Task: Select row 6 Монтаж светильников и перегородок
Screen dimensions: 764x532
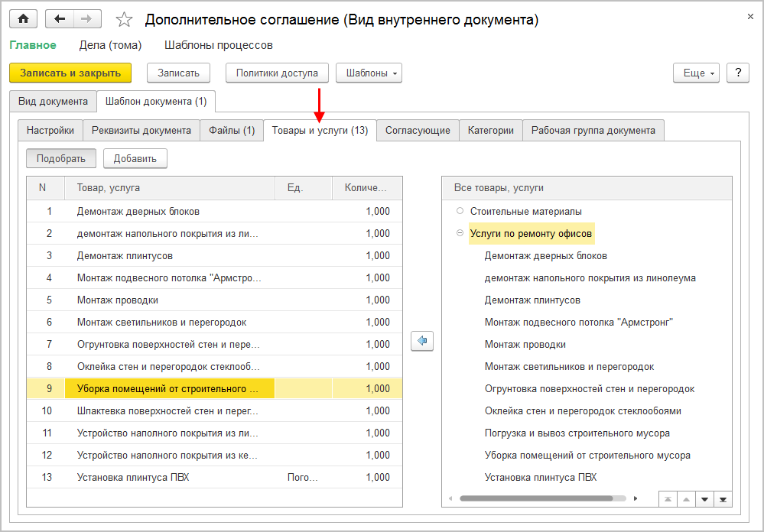Action: [x=214, y=322]
